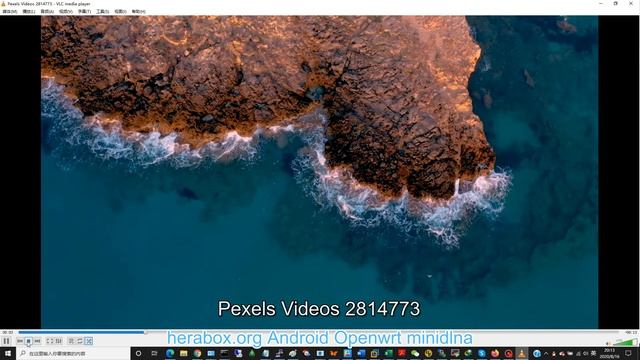Open Task View on taskbar
Viewport: 640px width, 360px height.
[x=154, y=353]
